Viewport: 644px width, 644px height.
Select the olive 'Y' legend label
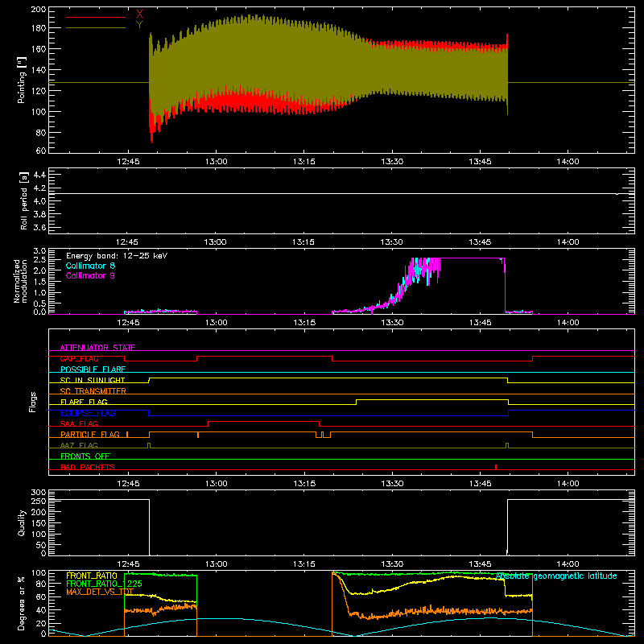pos(139,25)
